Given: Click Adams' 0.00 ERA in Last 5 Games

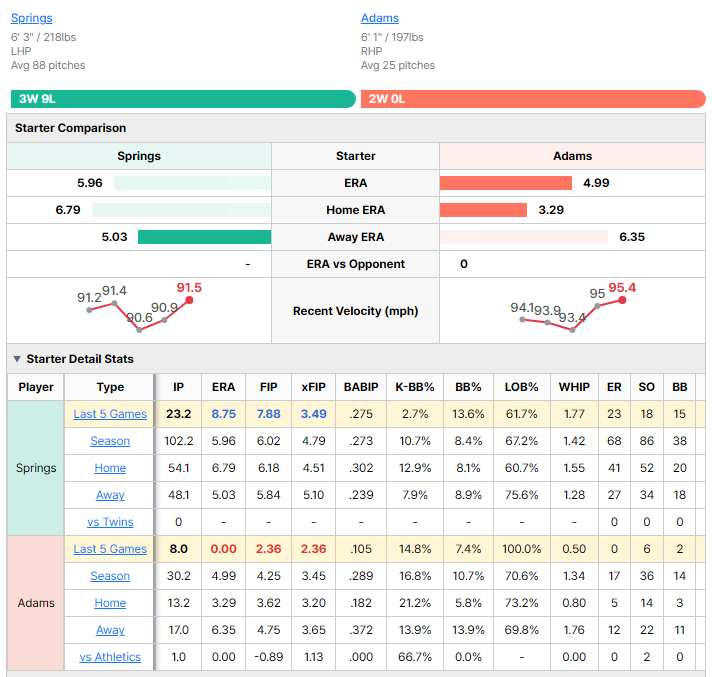Looking at the screenshot, I should click(x=223, y=549).
